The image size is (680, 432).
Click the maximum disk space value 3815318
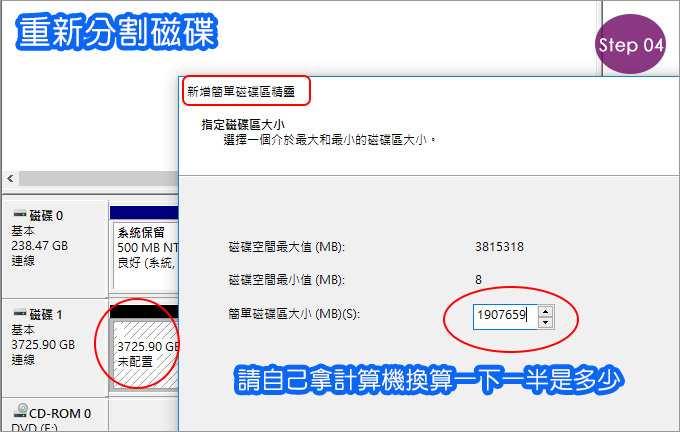pyautogui.click(x=499, y=247)
